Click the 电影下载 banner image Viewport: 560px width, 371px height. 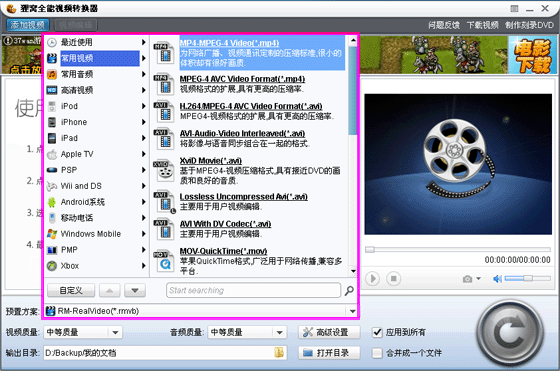532,55
